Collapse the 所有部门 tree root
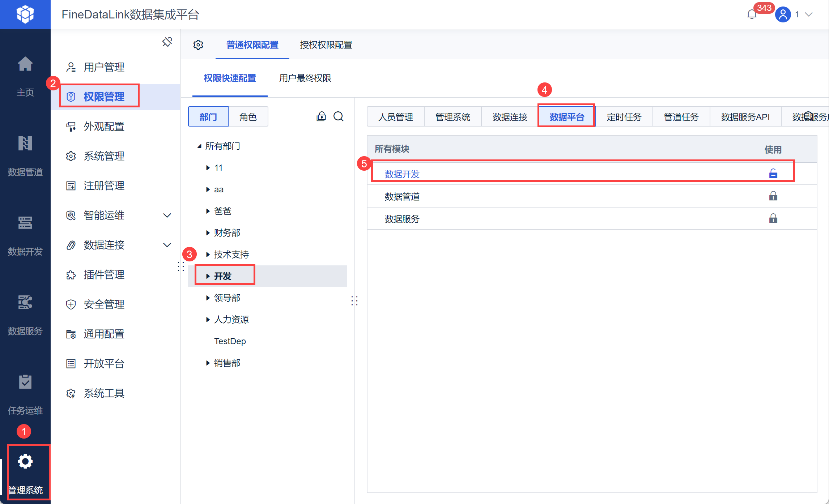 199,146
